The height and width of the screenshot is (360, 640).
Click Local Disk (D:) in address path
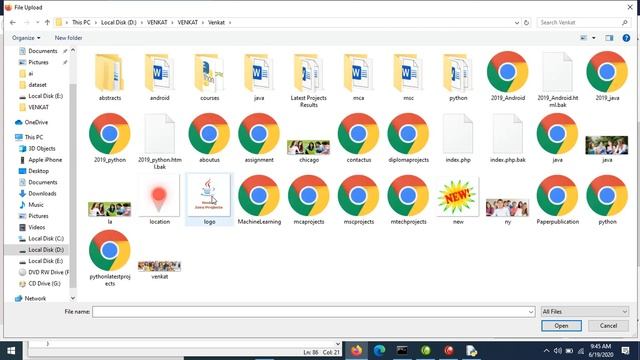[118, 22]
